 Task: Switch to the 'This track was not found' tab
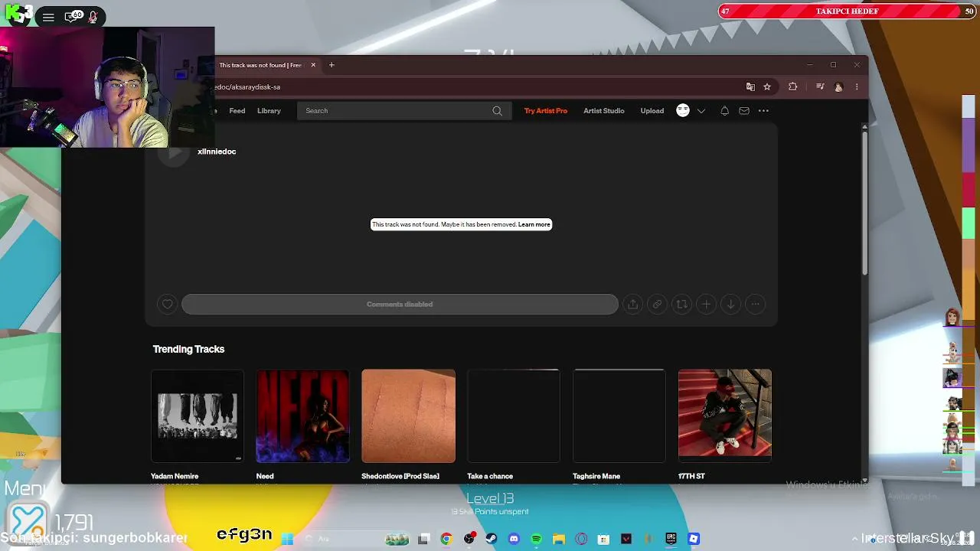(x=260, y=65)
